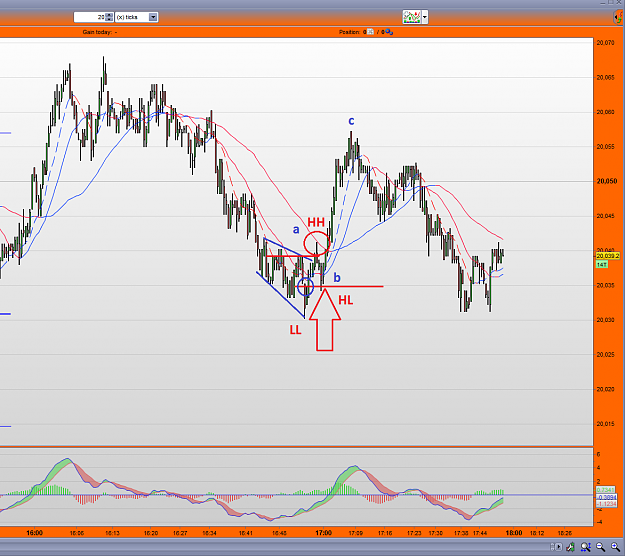Click the Position label in header
This screenshot has width=625, height=556.
pos(349,32)
